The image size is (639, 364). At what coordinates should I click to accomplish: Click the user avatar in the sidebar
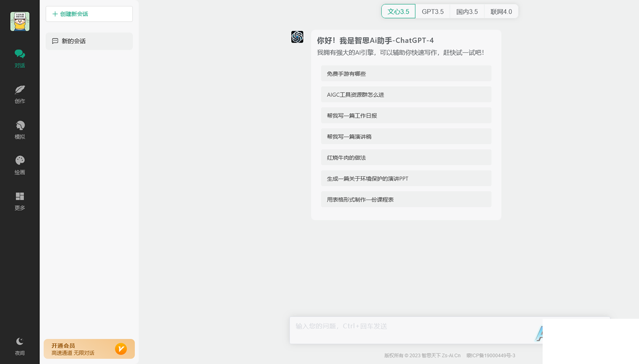[20, 21]
